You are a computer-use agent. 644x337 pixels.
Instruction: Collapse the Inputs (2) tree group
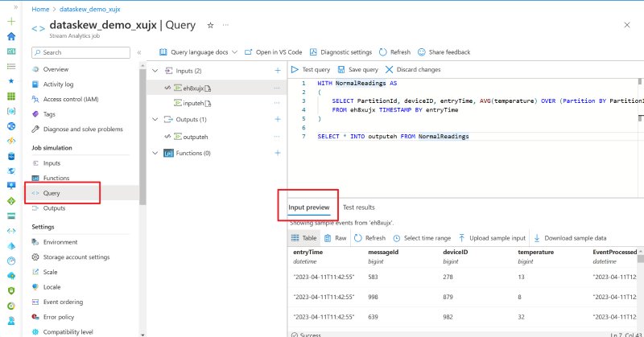[x=155, y=71]
